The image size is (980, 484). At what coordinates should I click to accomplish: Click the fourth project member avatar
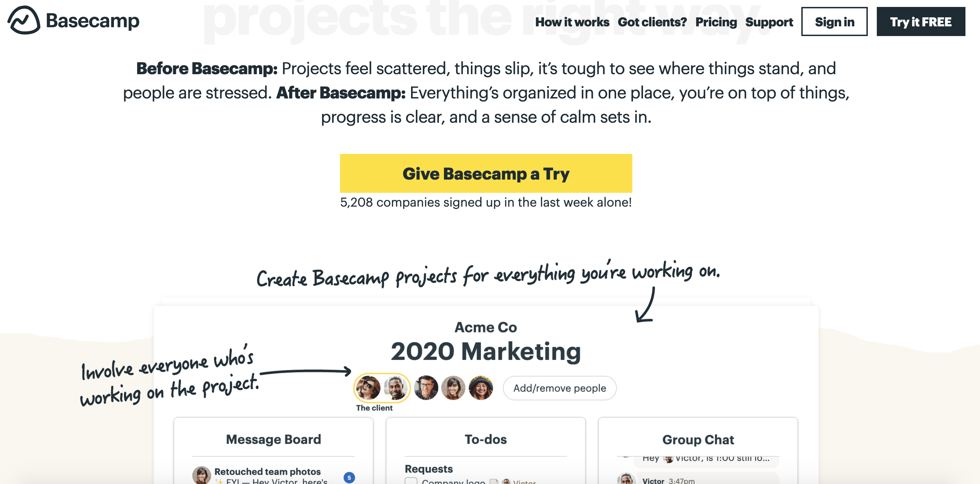click(454, 388)
